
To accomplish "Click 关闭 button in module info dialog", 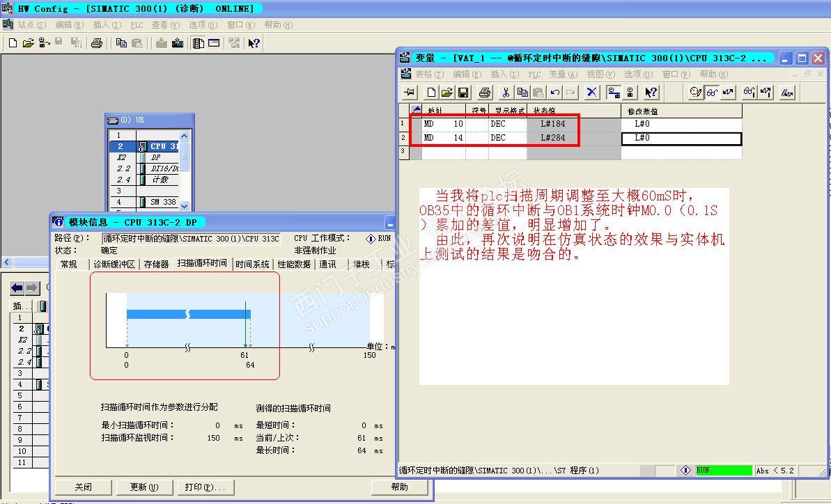I will pyautogui.click(x=83, y=487).
